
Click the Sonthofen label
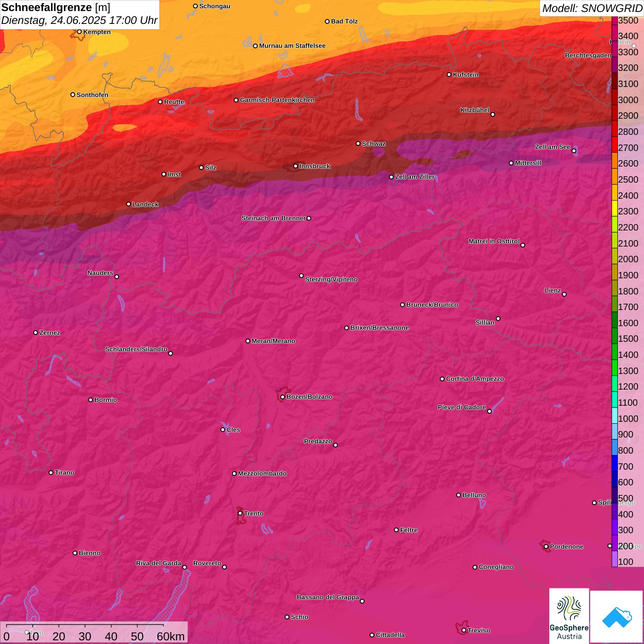(92, 95)
